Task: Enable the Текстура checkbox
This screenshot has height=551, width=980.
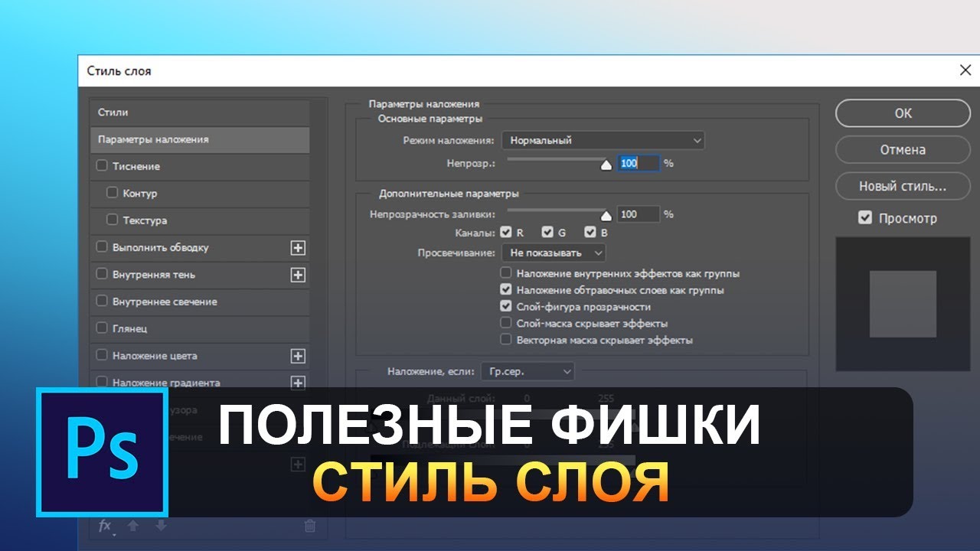Action: click(113, 220)
